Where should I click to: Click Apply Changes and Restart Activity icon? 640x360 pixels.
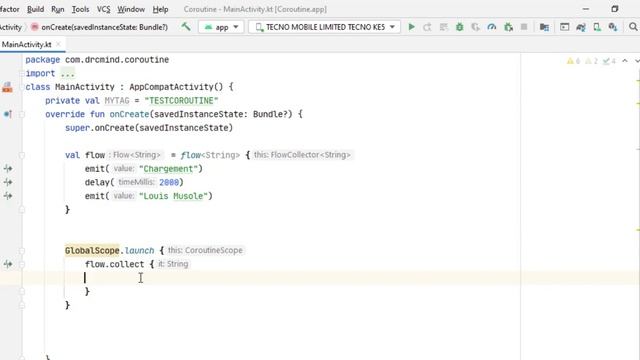(427, 27)
